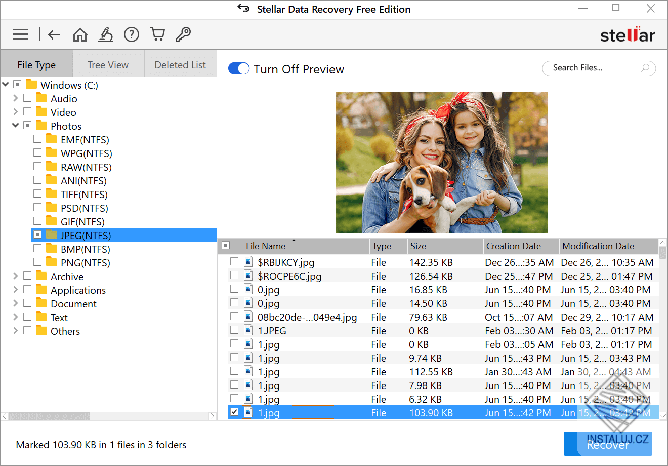Select the BMP(NTFS) tree item
Viewport: 668px width, 466px height.
pyautogui.click(x=85, y=249)
